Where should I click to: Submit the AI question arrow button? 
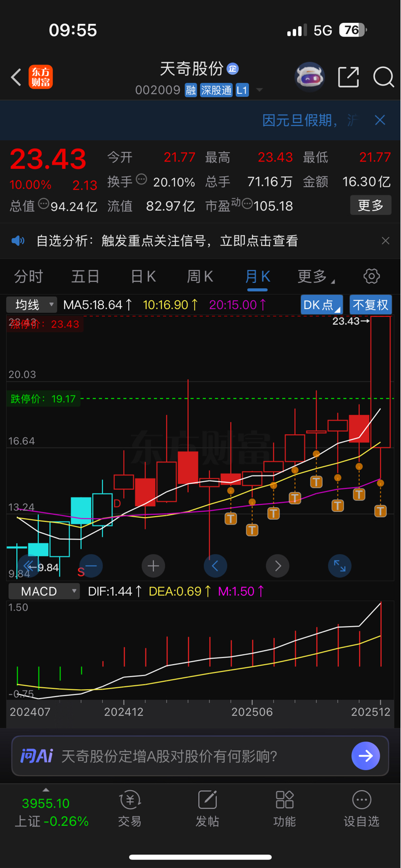(x=366, y=756)
